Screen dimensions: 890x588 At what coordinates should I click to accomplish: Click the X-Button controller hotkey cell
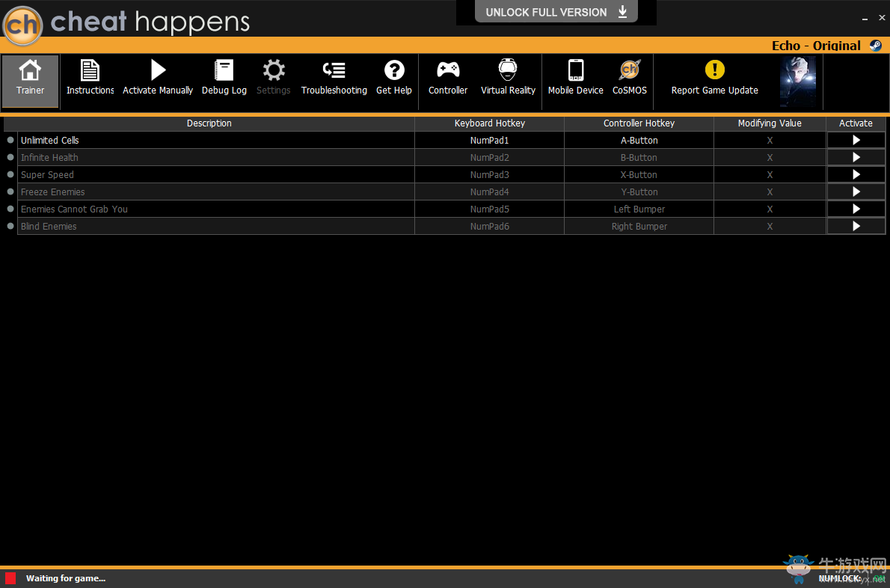click(x=639, y=174)
